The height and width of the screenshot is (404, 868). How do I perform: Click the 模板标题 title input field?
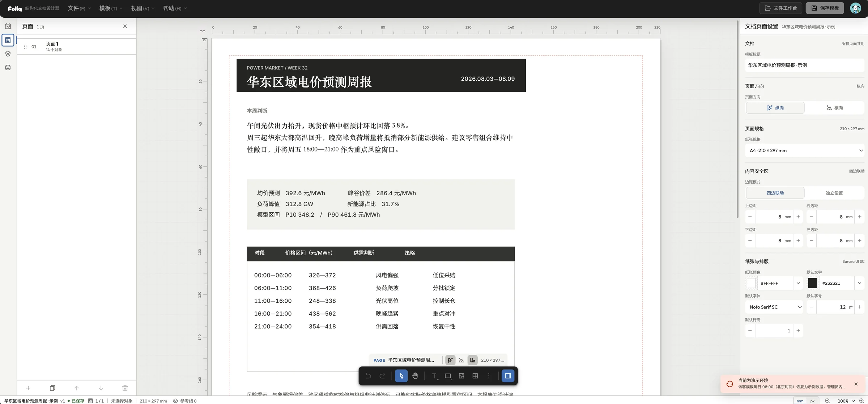[x=804, y=65]
